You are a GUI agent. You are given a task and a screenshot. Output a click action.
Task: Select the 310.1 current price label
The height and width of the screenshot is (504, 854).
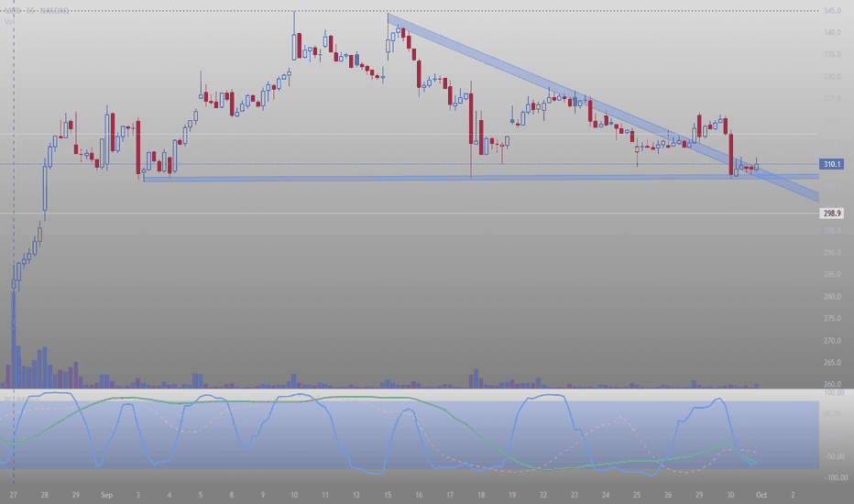click(833, 164)
